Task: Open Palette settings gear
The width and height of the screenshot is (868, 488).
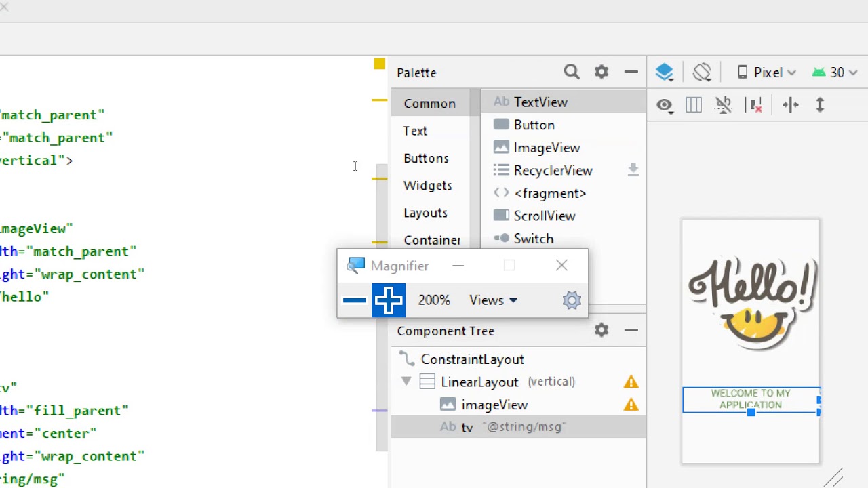Action: 601,72
